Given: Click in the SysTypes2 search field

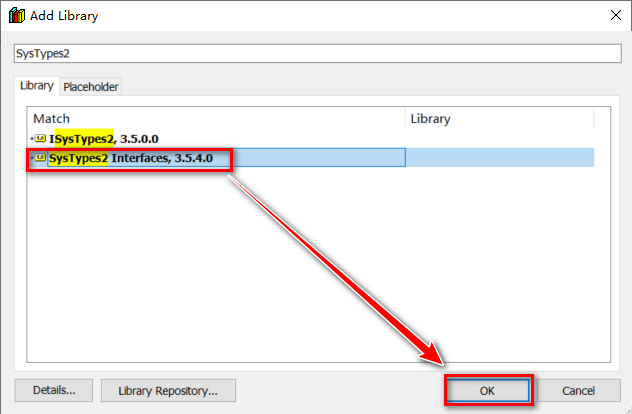Looking at the screenshot, I should coord(318,54).
